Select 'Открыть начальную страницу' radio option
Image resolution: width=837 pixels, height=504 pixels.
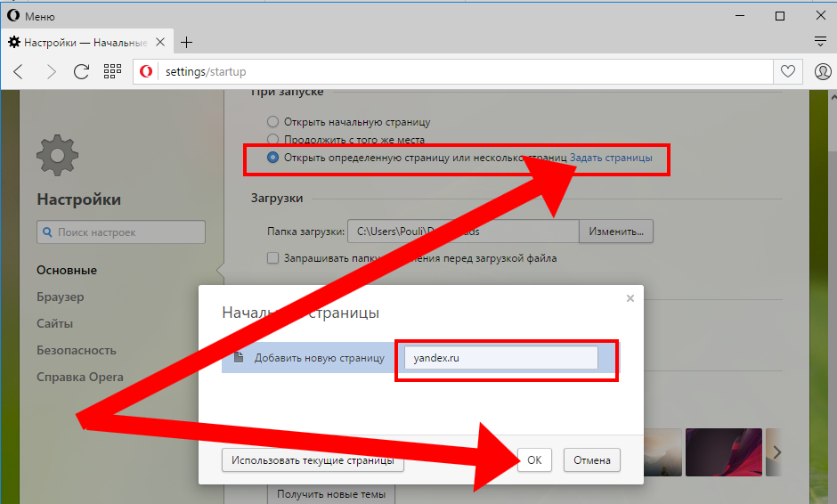pos(273,122)
